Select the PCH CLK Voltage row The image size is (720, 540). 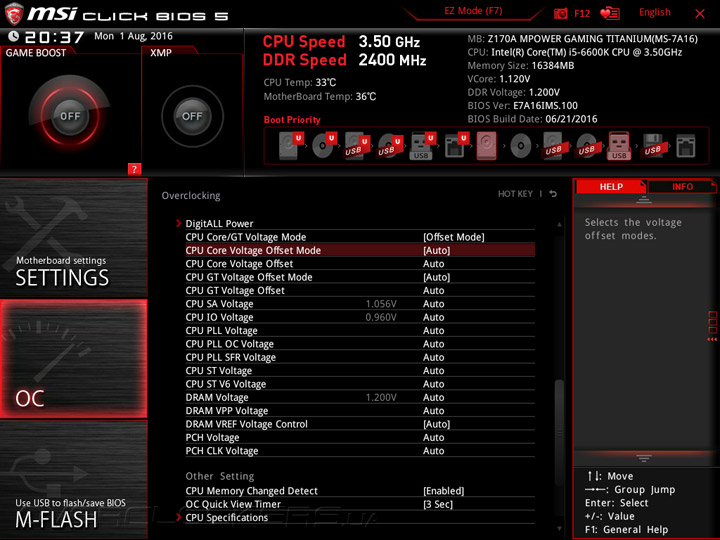(x=360, y=450)
